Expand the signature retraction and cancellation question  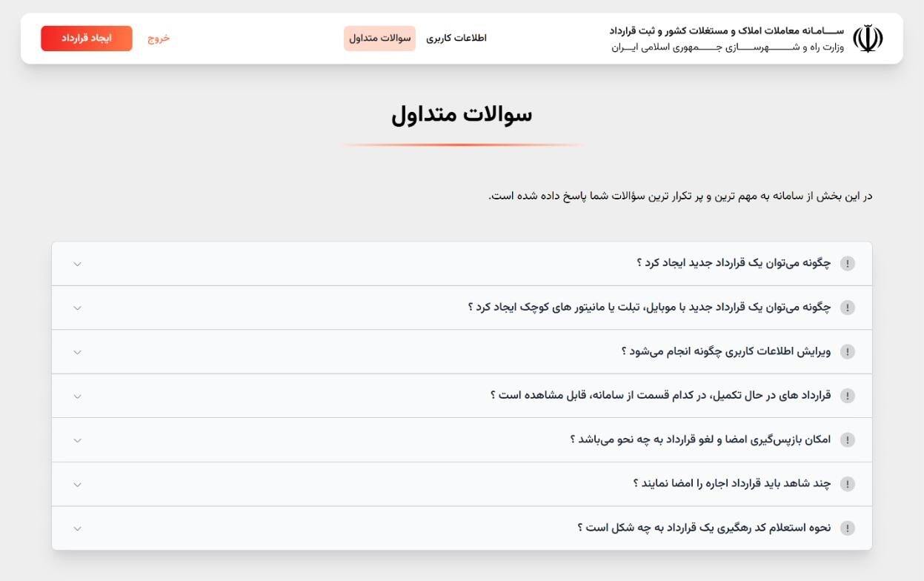(x=77, y=439)
